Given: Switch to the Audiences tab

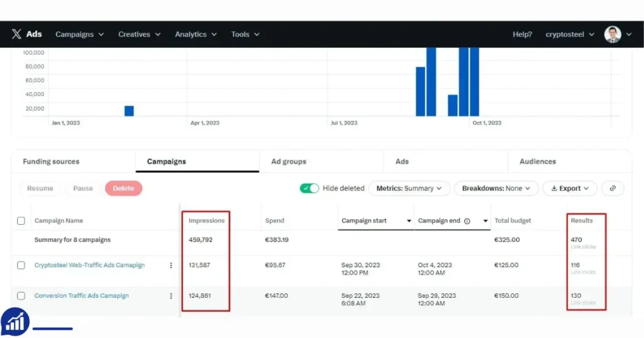Looking at the screenshot, I should pyautogui.click(x=570, y=161).
